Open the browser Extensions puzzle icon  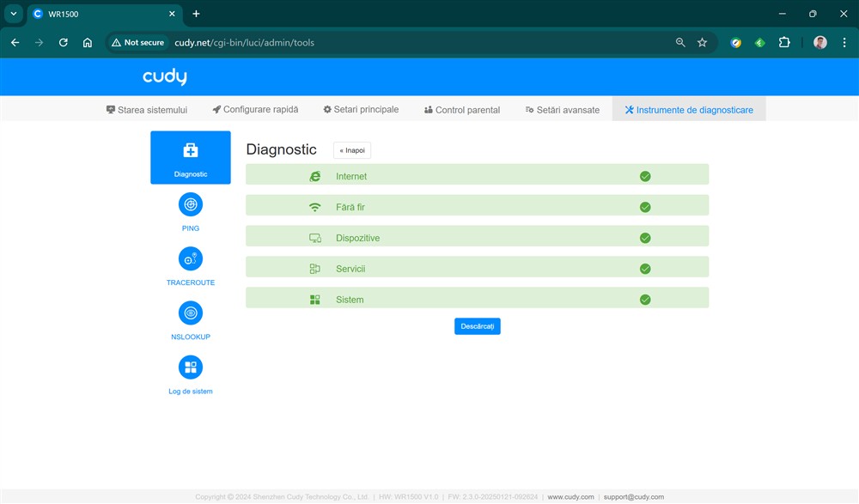783,42
